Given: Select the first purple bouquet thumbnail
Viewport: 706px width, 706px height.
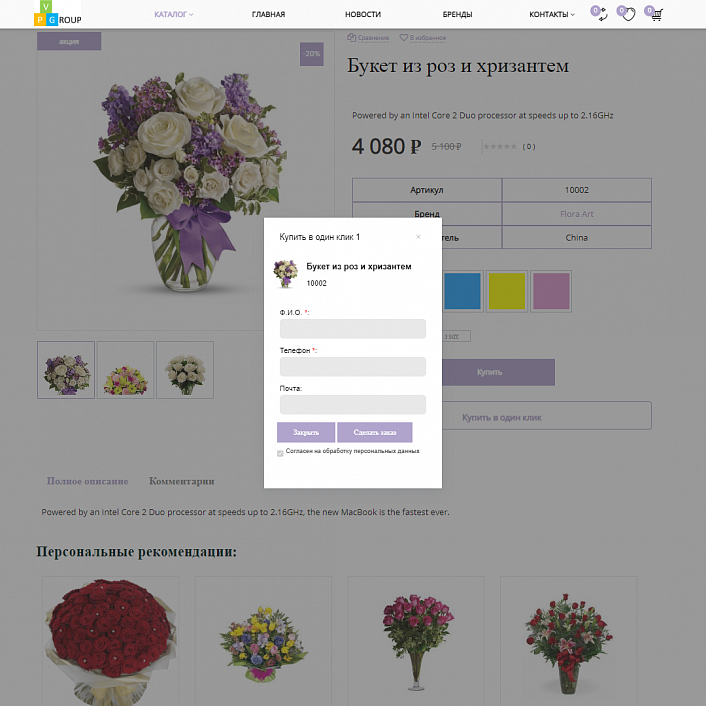Looking at the screenshot, I should tap(66, 370).
